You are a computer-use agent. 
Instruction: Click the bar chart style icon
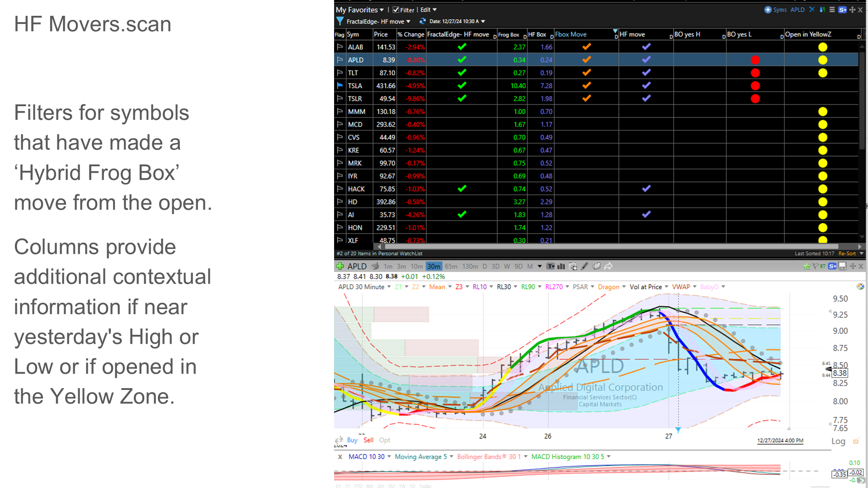561,267
